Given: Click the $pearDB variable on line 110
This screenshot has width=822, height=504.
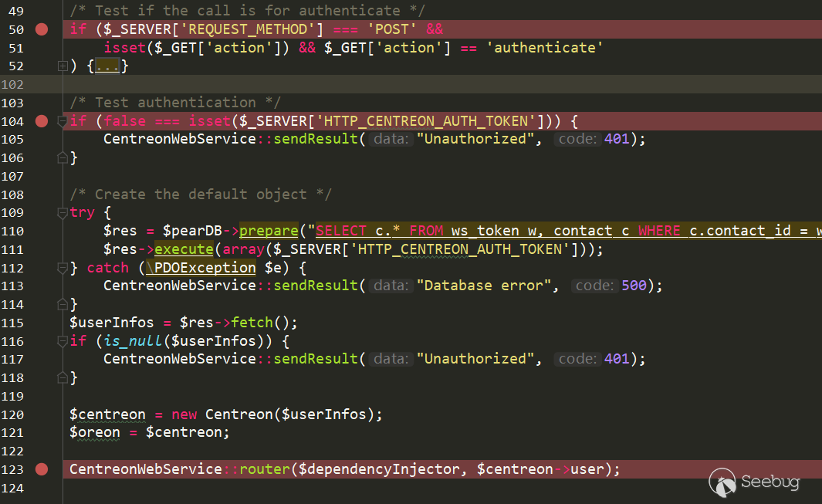Looking at the screenshot, I should coord(192,231).
